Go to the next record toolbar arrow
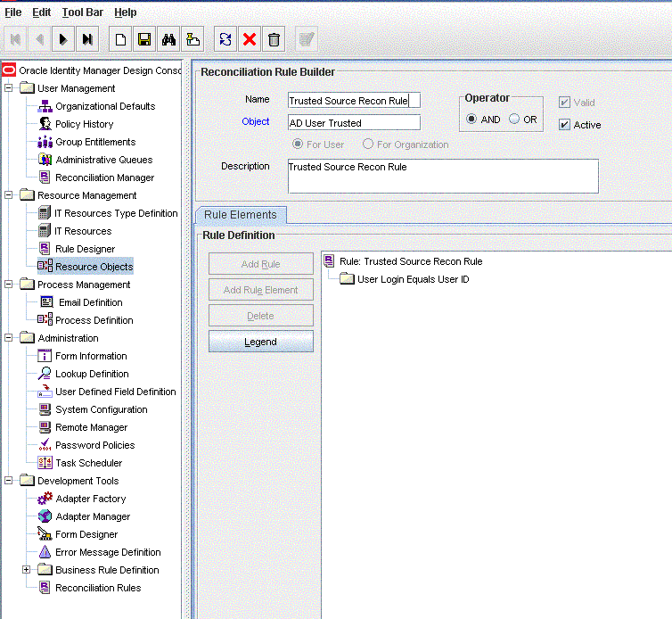 63,39
